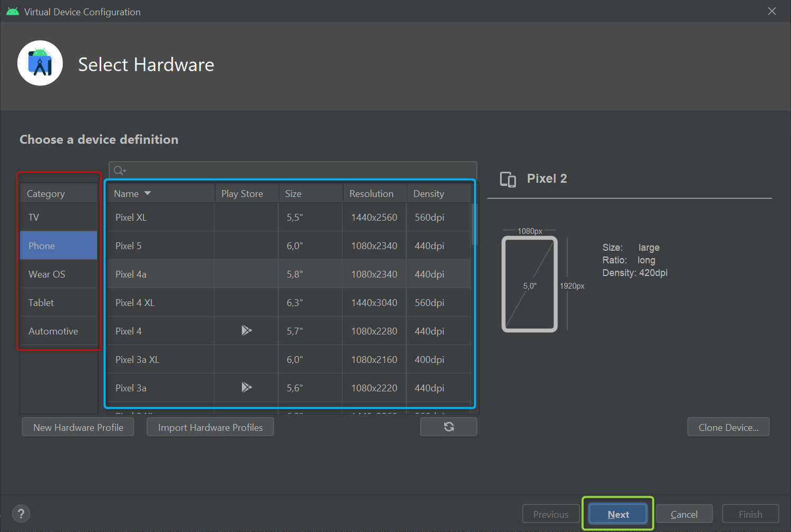Click the 1080x2220 resolution cell
The height and width of the screenshot is (532, 791).
[x=374, y=388]
